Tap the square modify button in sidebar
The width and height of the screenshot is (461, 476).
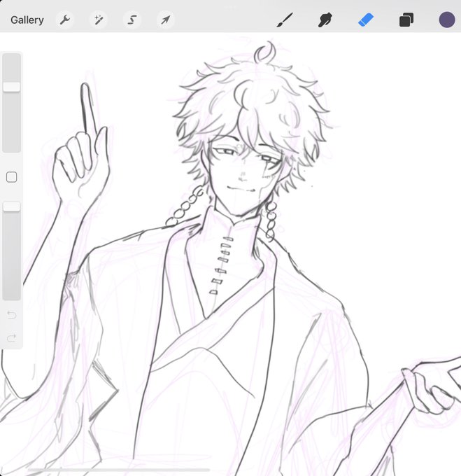pyautogui.click(x=11, y=177)
